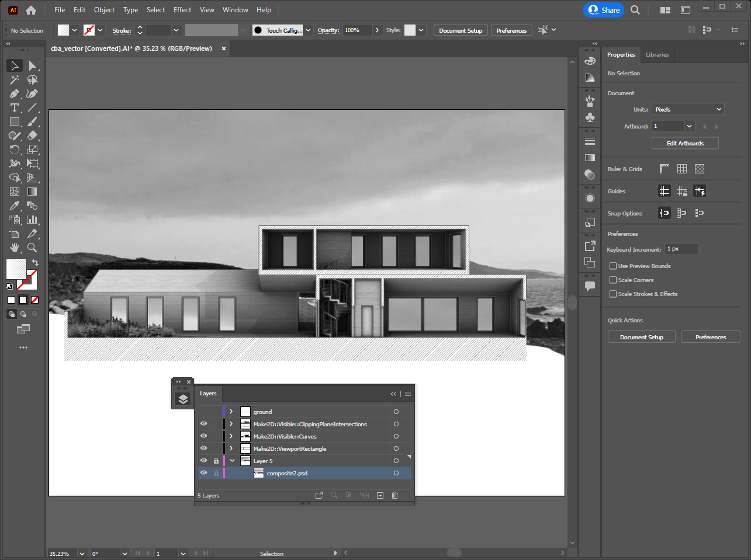Expand the ground layer
The width and height of the screenshot is (751, 560).
click(231, 412)
